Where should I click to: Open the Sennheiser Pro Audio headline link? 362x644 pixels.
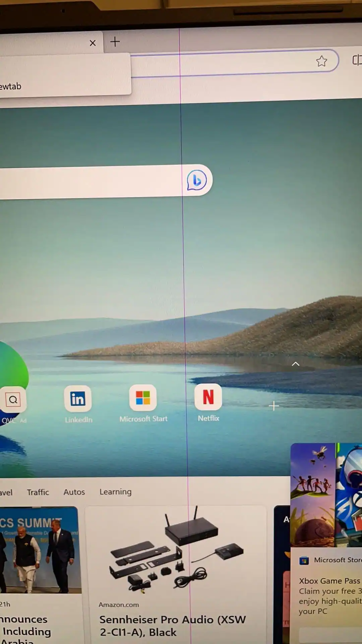click(172, 626)
